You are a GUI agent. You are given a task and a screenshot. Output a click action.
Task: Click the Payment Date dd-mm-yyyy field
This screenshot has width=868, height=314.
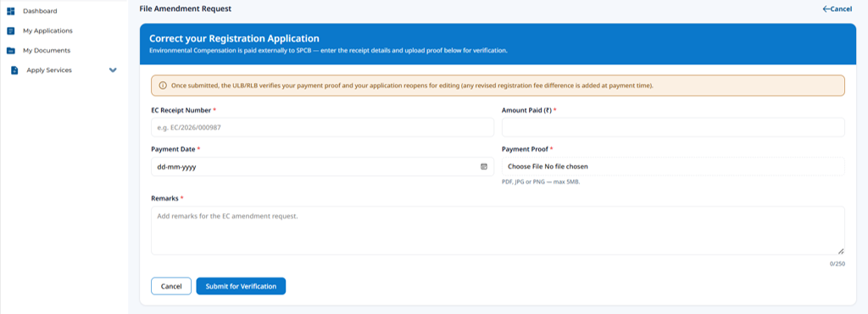pyautogui.click(x=322, y=167)
